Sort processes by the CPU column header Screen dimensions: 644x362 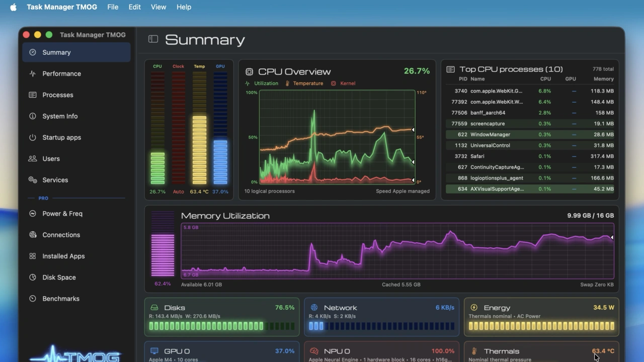[545, 79]
